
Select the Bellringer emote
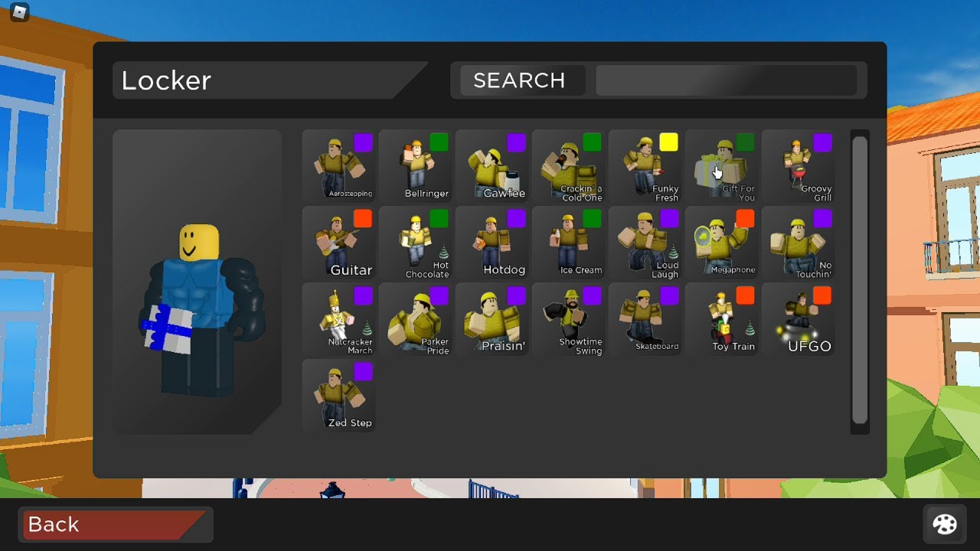(416, 166)
